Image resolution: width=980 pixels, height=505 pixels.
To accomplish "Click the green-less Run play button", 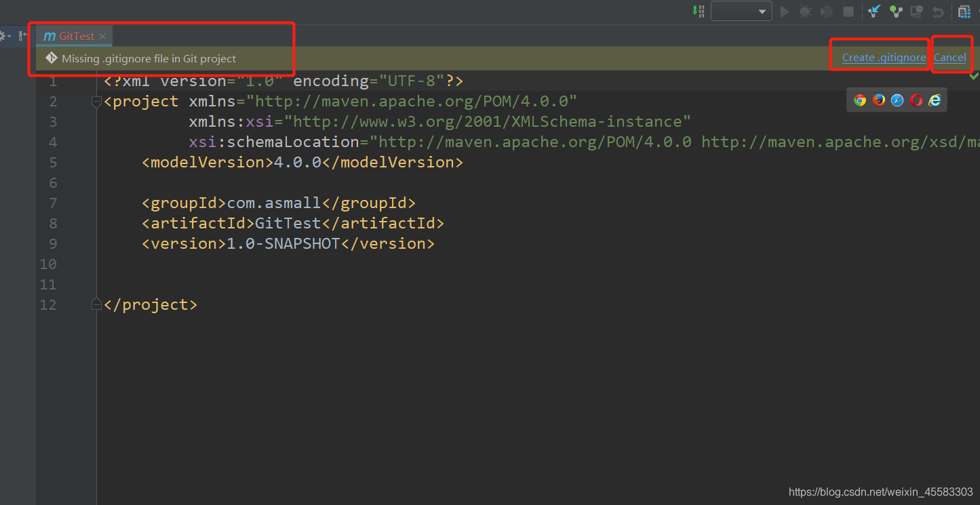I will click(x=785, y=11).
